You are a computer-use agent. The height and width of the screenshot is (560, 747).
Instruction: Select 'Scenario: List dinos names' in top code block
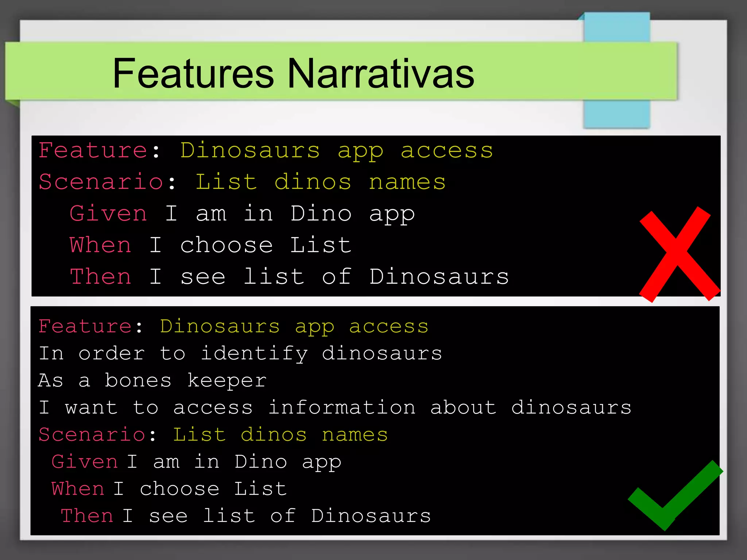tap(242, 182)
